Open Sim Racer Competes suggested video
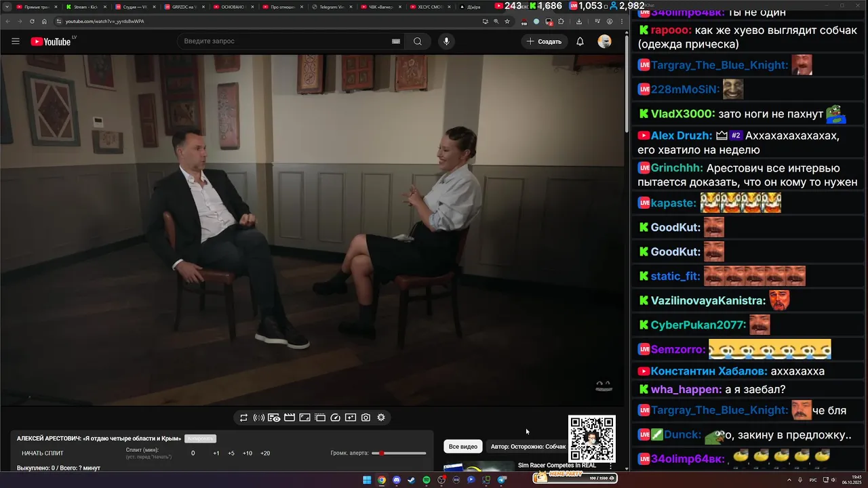The height and width of the screenshot is (488, 868). click(x=557, y=466)
